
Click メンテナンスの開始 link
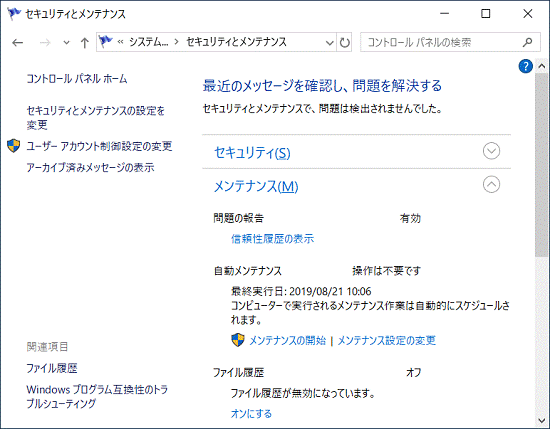coord(288,340)
